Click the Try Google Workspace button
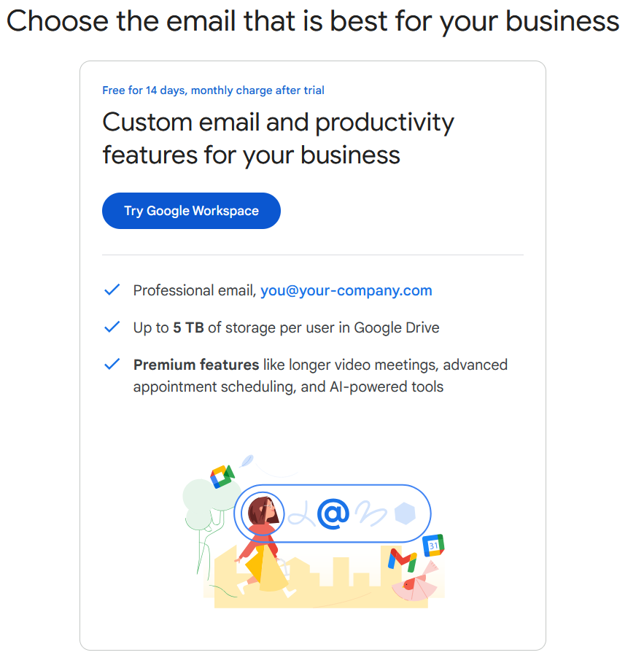The width and height of the screenshot is (644, 655). 191,211
